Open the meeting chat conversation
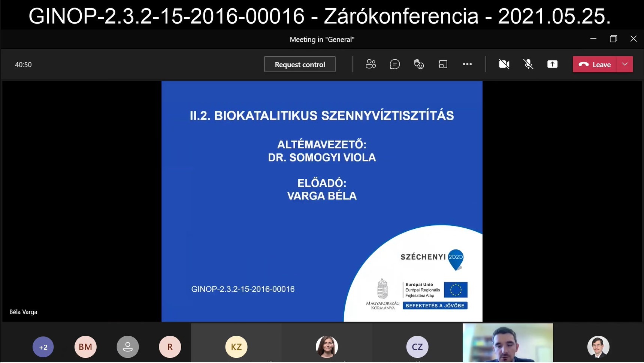 tap(395, 64)
